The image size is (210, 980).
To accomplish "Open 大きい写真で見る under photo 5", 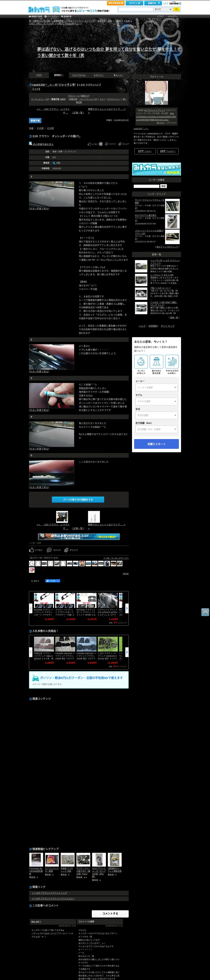I will click(x=39, y=487).
